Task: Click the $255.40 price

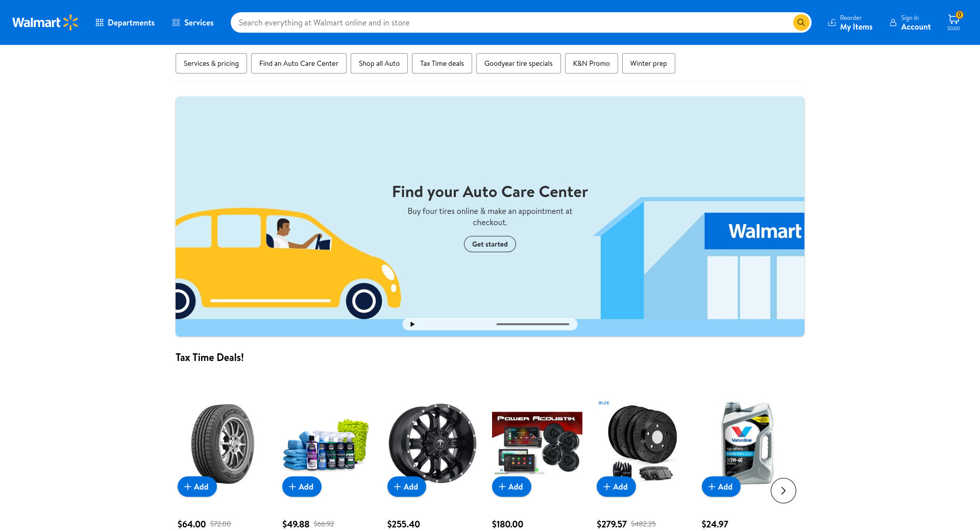Action: [404, 524]
